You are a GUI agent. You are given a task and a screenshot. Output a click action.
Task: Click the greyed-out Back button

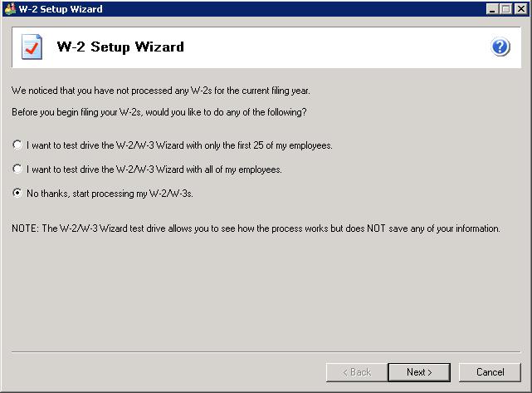pos(355,371)
